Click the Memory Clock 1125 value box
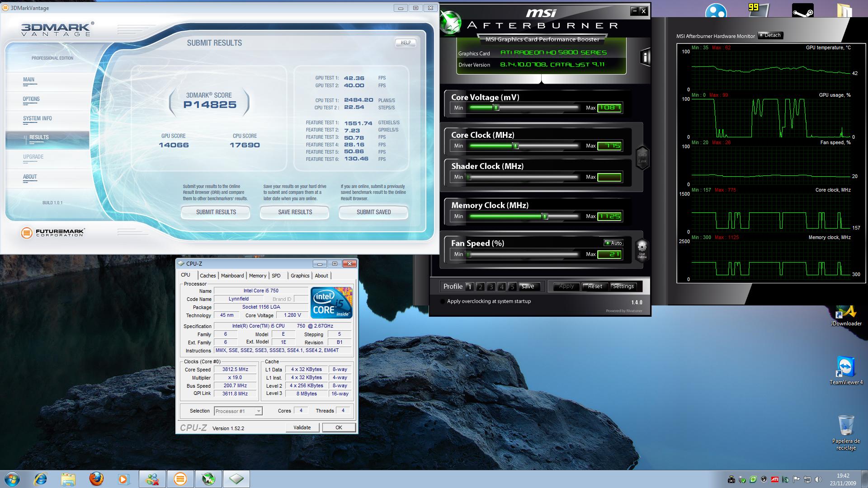 (609, 216)
